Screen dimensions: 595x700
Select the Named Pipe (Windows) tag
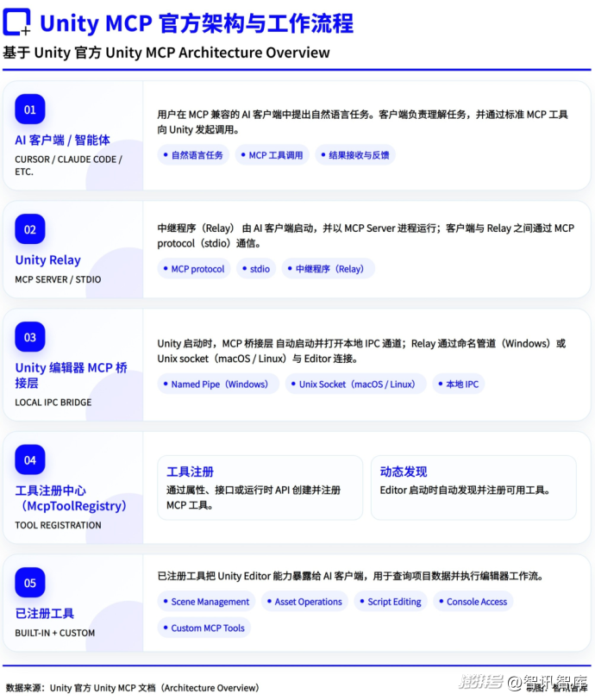[218, 384]
